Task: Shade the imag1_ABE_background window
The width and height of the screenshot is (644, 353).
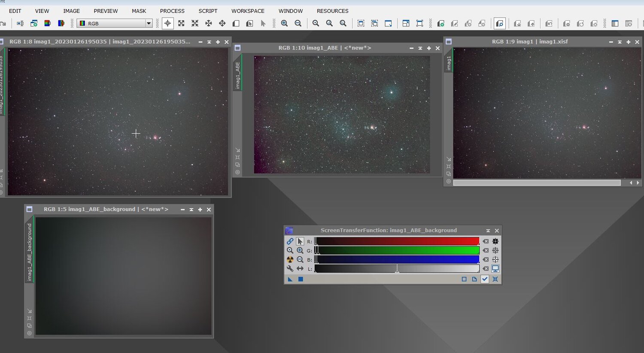Action: [x=191, y=210]
